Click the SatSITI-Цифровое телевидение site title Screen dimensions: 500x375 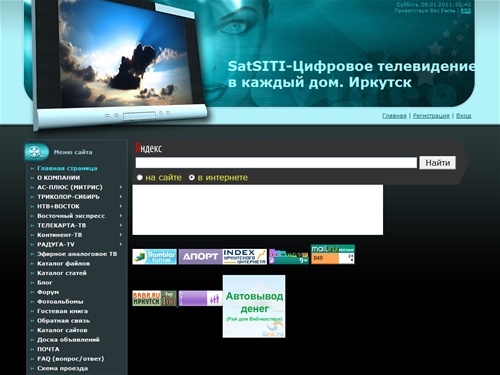351,74
